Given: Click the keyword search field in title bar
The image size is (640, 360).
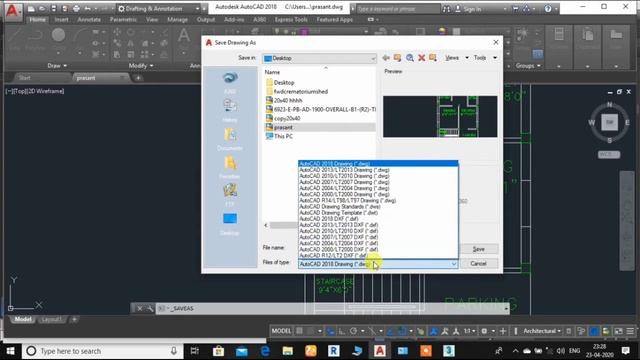Looking at the screenshot, I should (x=398, y=9).
